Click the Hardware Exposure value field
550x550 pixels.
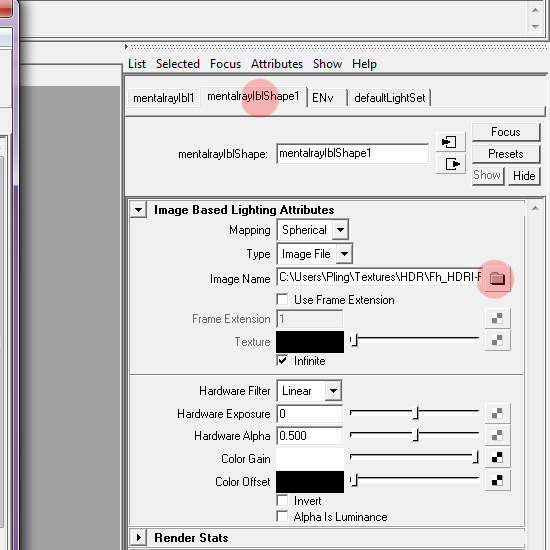(309, 414)
